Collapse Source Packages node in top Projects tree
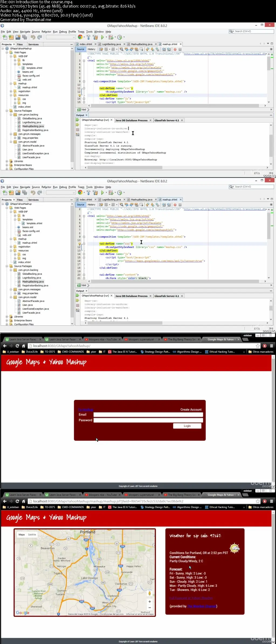The width and height of the screenshot is (276, 644). click(7, 111)
